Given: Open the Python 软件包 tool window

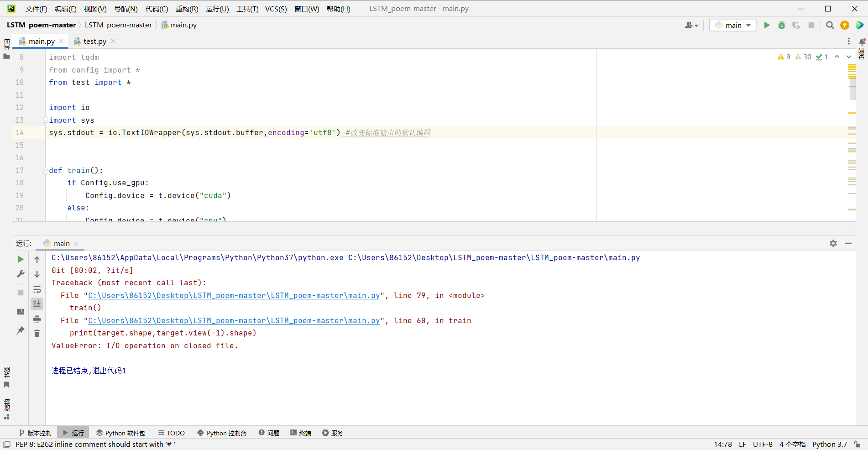Looking at the screenshot, I should point(120,433).
